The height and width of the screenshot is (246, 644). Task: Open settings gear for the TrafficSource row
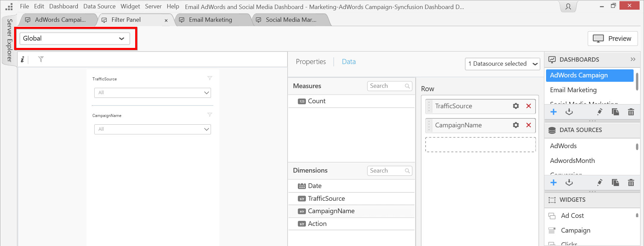pos(516,106)
